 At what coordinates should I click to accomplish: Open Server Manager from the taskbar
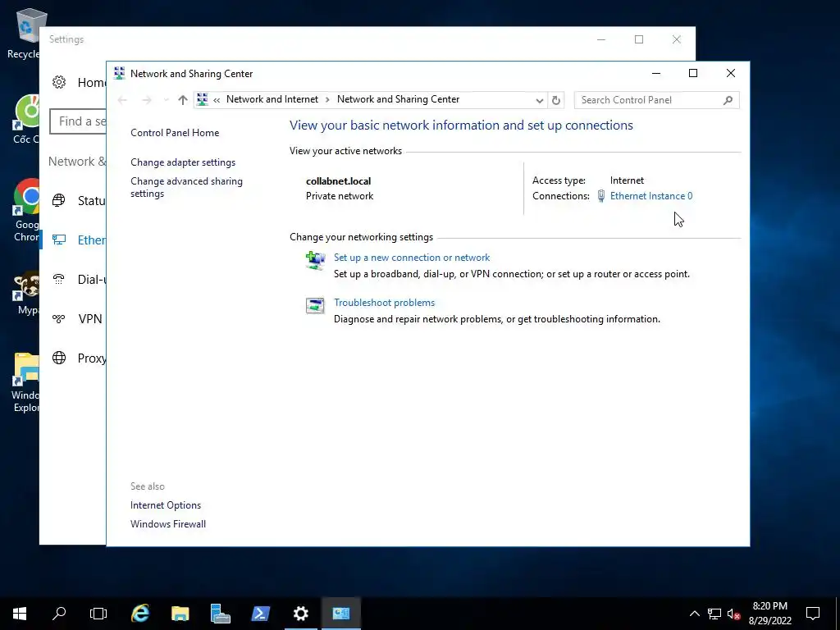220,614
